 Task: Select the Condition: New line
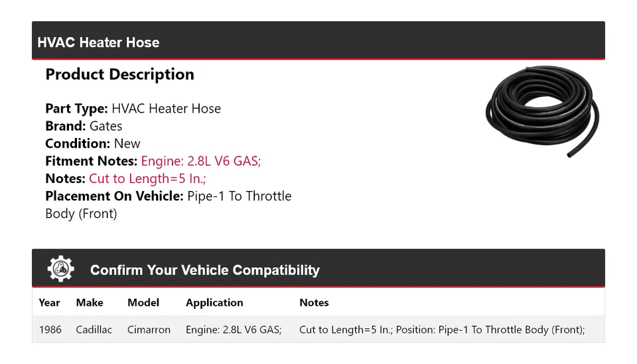[x=93, y=143]
